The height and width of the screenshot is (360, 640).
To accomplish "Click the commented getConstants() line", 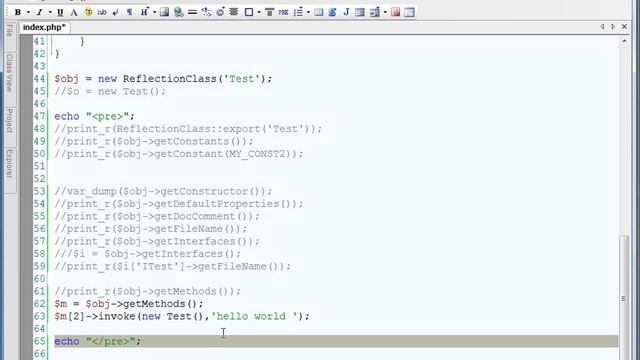I will [x=154, y=142].
